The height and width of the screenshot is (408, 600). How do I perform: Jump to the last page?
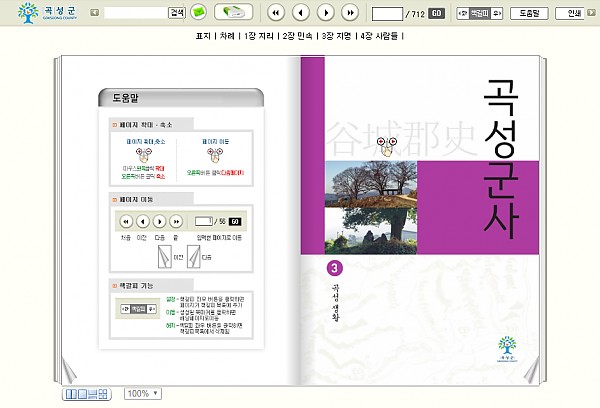(x=350, y=13)
